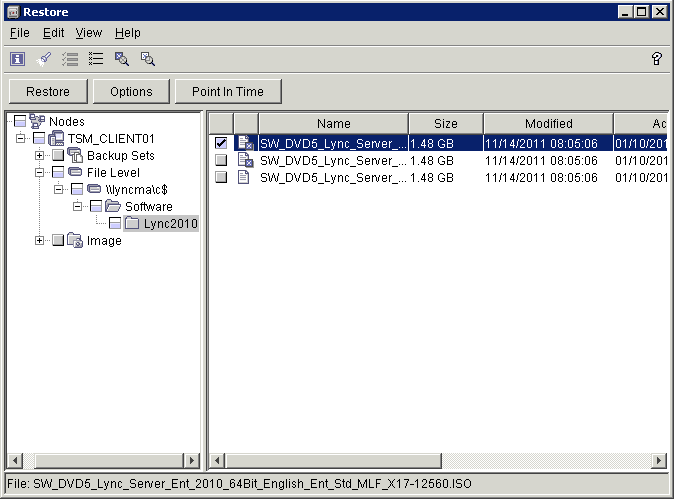Image resolution: width=676 pixels, height=499 pixels.
Task: Expand the Image tree node
Action: click(40, 240)
